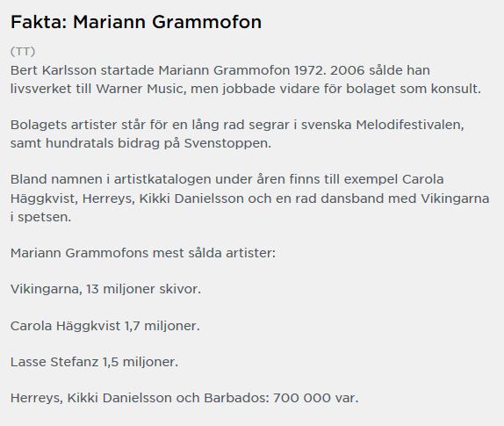Image resolution: width=504 pixels, height=426 pixels.
Task: Click the line mentioning Svenstoppen
Action: tap(140, 143)
